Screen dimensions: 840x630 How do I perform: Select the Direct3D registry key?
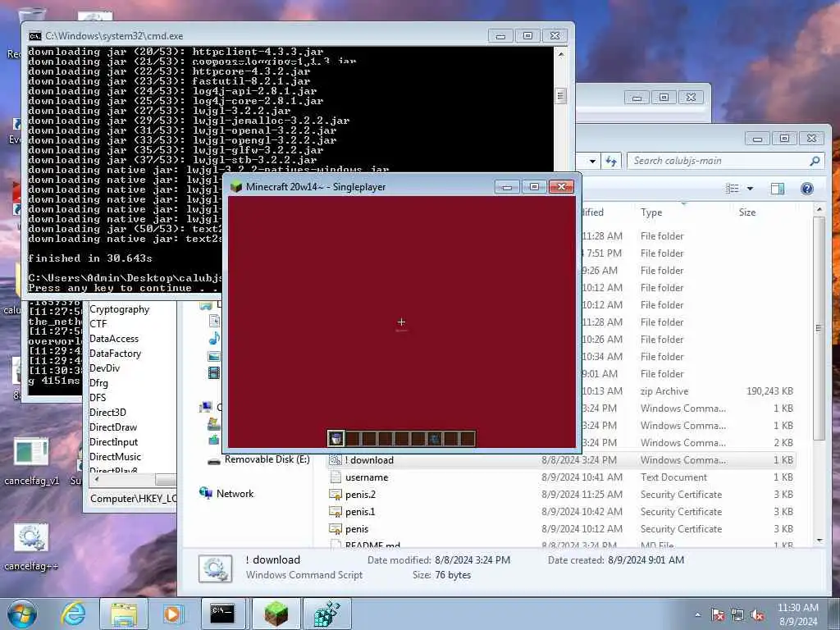[107, 412]
